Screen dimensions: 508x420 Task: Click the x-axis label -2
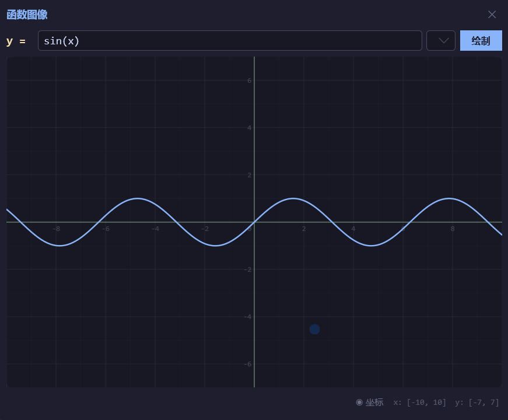205,229
